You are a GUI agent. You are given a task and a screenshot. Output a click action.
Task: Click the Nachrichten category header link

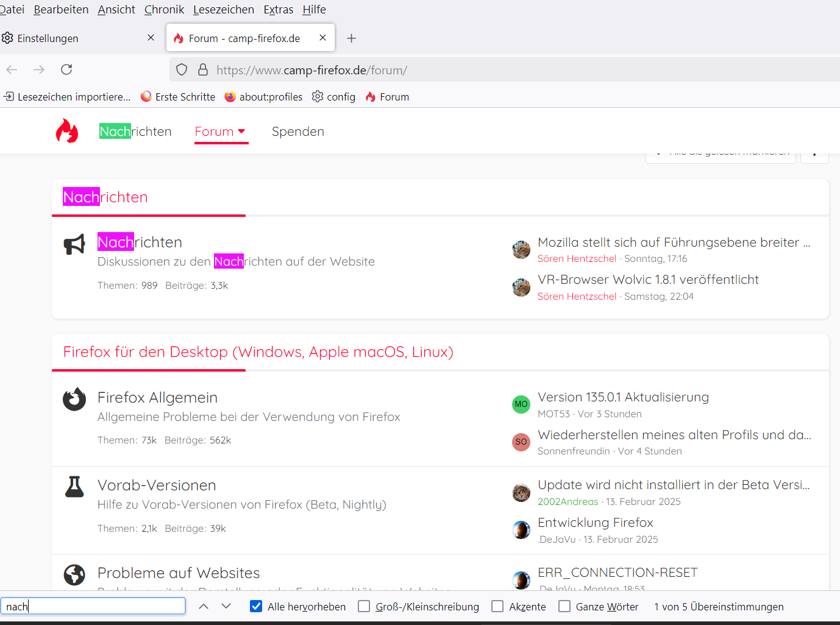click(x=105, y=197)
